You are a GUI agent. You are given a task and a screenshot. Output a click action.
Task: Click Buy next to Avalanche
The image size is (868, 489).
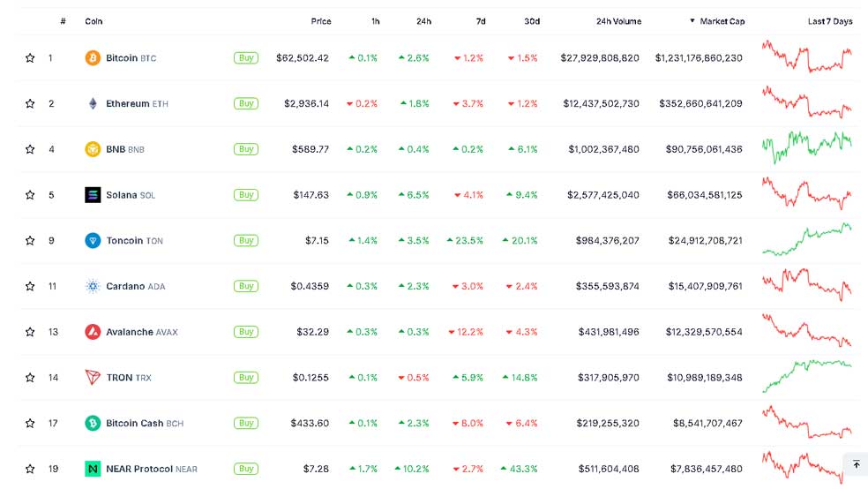coord(246,332)
